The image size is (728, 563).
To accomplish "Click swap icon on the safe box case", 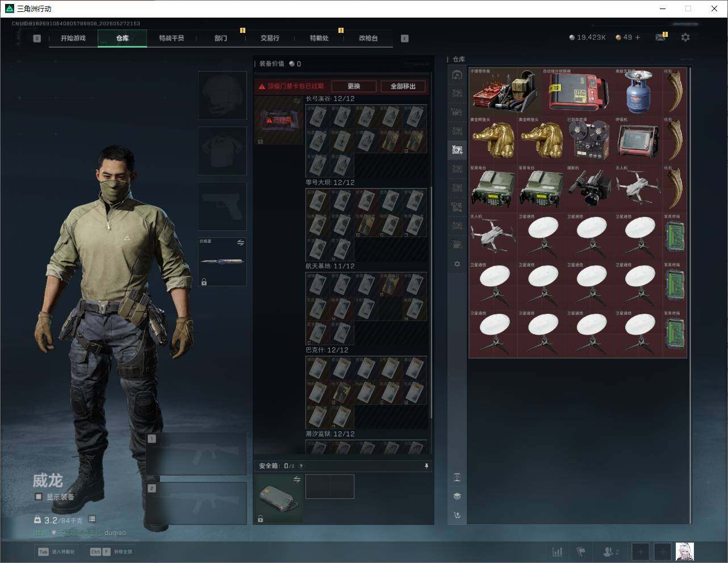I will [x=296, y=480].
